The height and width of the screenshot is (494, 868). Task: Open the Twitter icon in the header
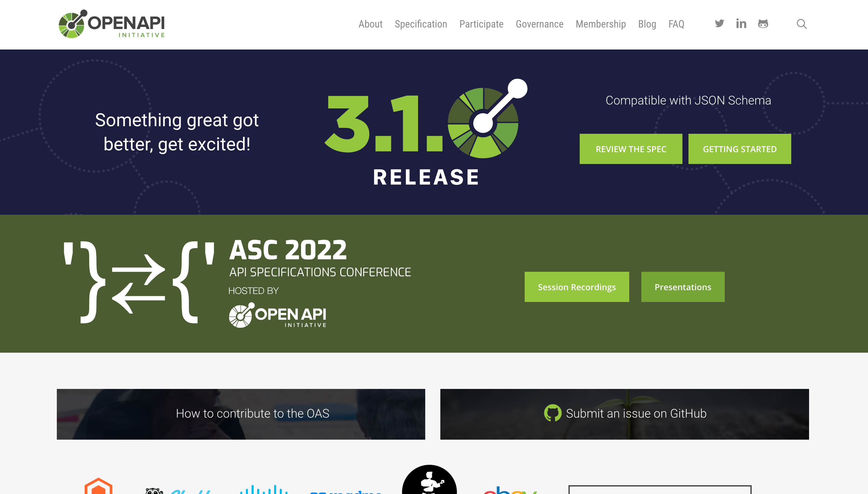(x=719, y=24)
